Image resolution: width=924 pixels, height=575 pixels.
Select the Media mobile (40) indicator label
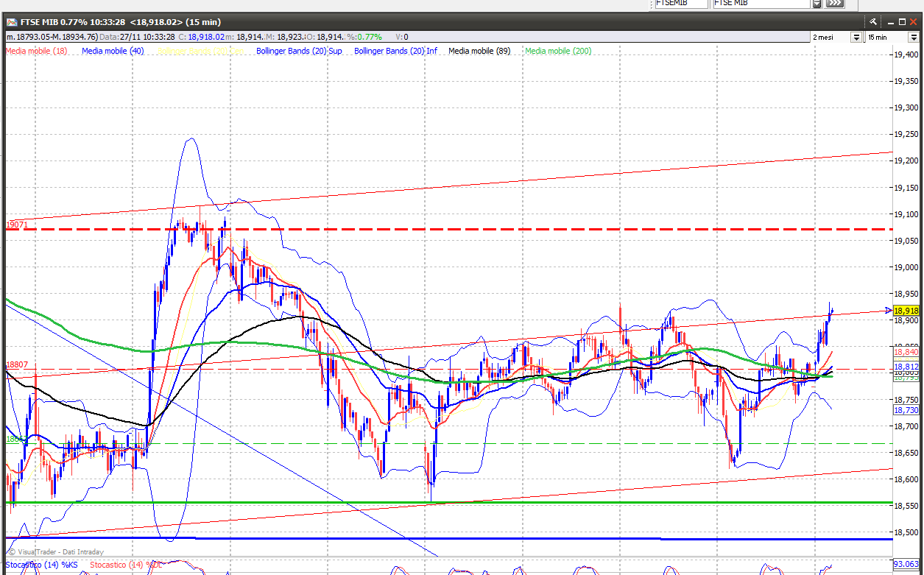113,51
